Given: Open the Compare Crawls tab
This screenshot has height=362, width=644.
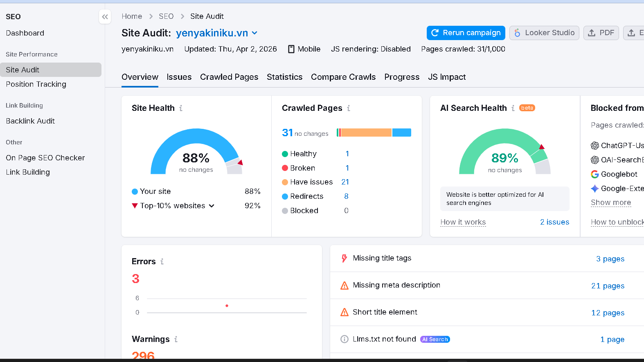Looking at the screenshot, I should click(x=343, y=77).
